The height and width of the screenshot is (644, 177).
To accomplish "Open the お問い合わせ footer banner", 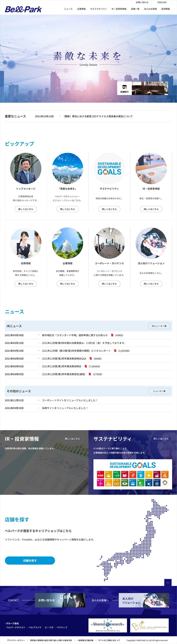I will 60,600.
